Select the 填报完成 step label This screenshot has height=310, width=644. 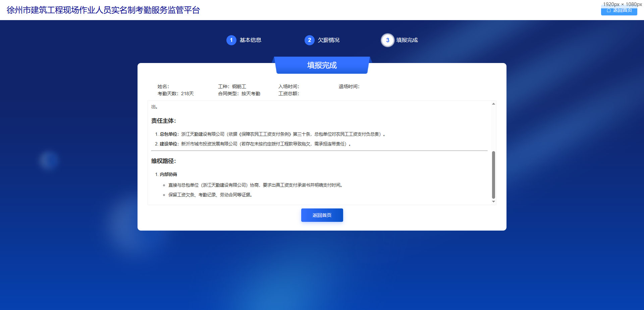pos(407,40)
